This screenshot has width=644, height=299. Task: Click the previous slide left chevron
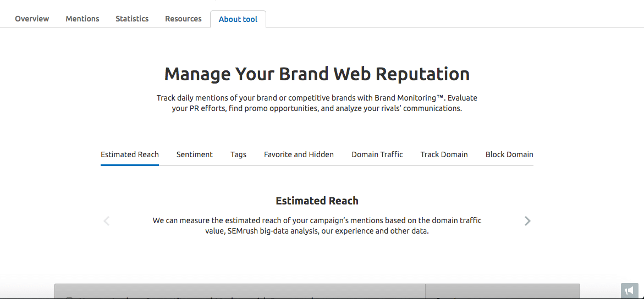(107, 221)
